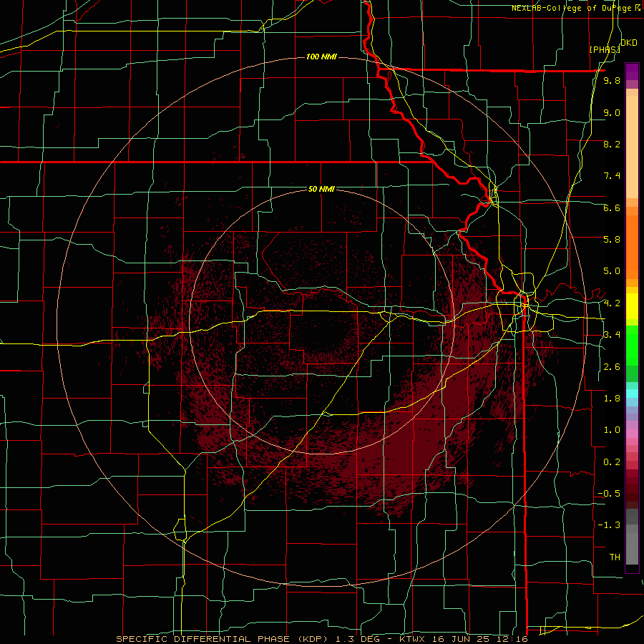Screen dimensions: 644x644
Task: Click the 1.8 value on the scale
Action: pos(612,399)
